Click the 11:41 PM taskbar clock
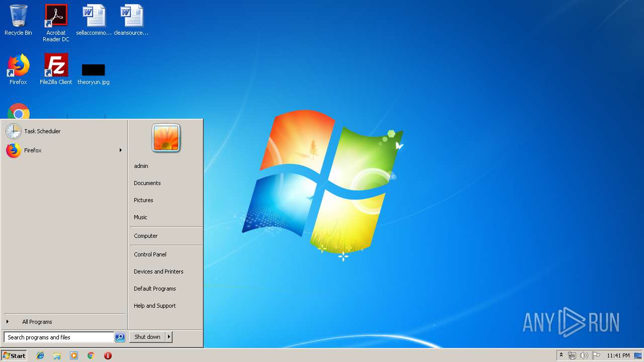The image size is (644, 362). pyautogui.click(x=618, y=355)
